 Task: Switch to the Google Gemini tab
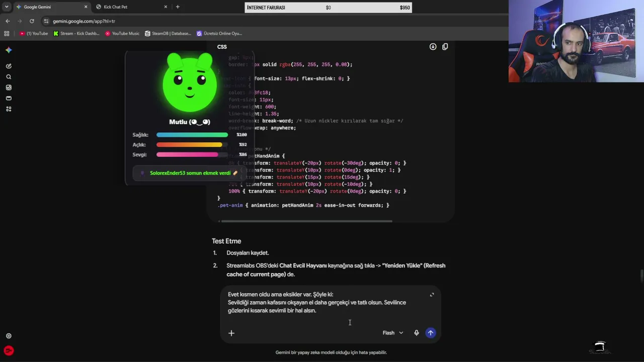(51, 7)
